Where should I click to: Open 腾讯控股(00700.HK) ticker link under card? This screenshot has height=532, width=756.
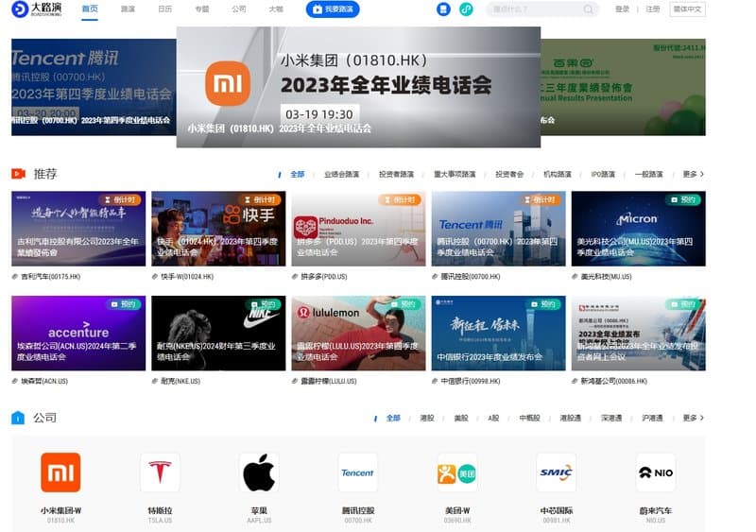click(471, 277)
